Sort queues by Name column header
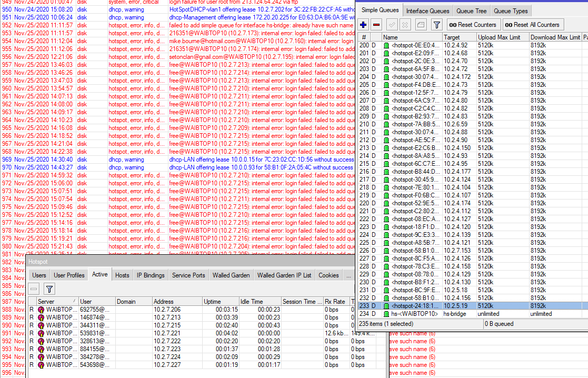This screenshot has width=588, height=378. click(x=412, y=37)
